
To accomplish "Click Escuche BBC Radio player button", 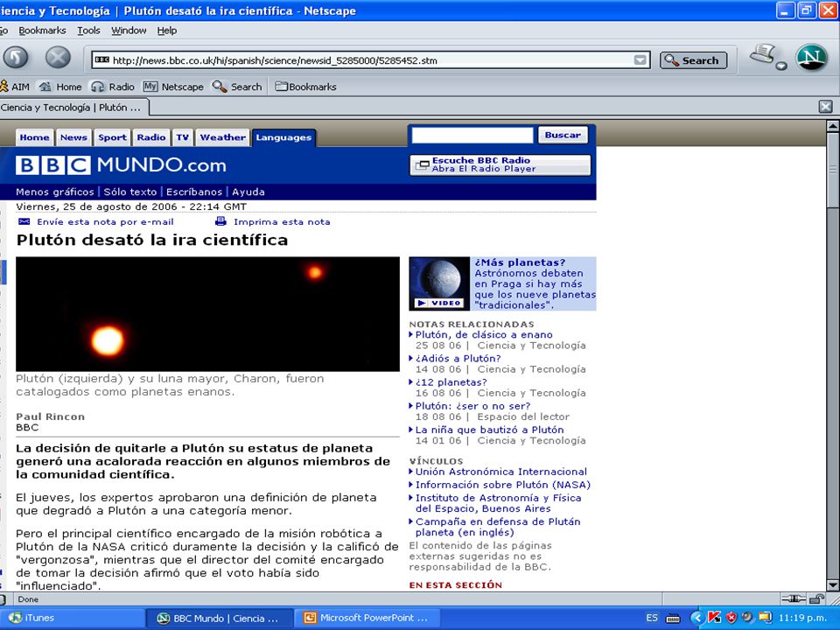I will pos(500,164).
